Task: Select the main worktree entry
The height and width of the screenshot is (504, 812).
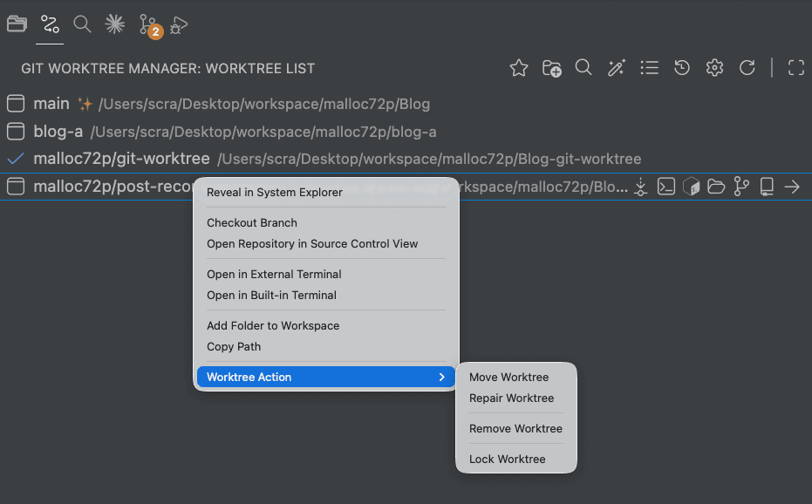Action: coord(51,104)
